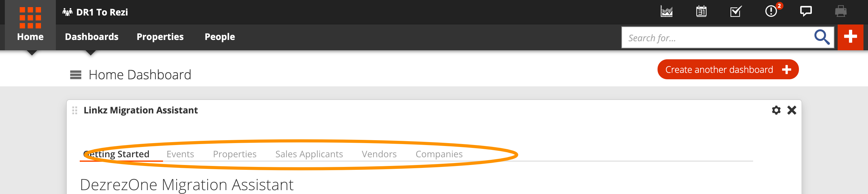Image resolution: width=868 pixels, height=194 pixels.
Task: Expand the Dashboards menu
Action: point(92,37)
